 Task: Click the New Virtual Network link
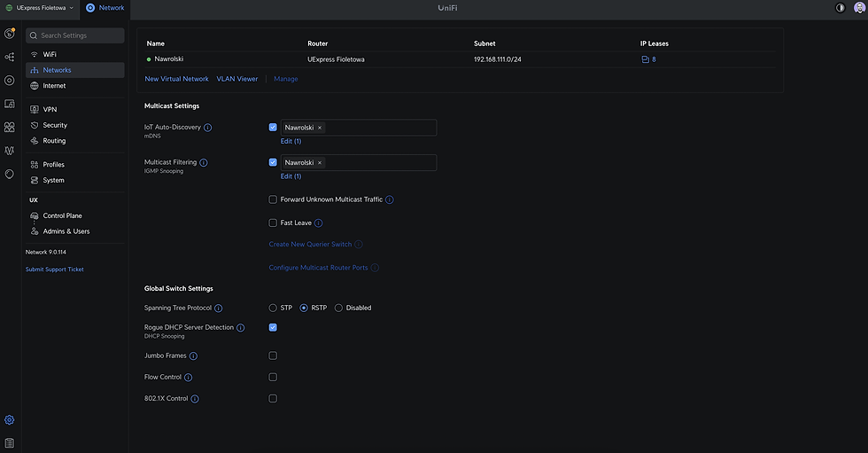click(x=177, y=79)
